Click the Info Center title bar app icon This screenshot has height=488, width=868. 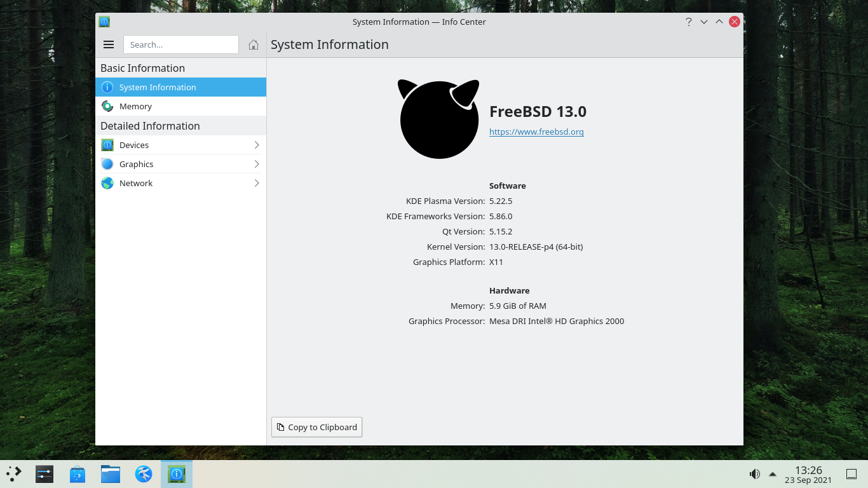point(104,22)
